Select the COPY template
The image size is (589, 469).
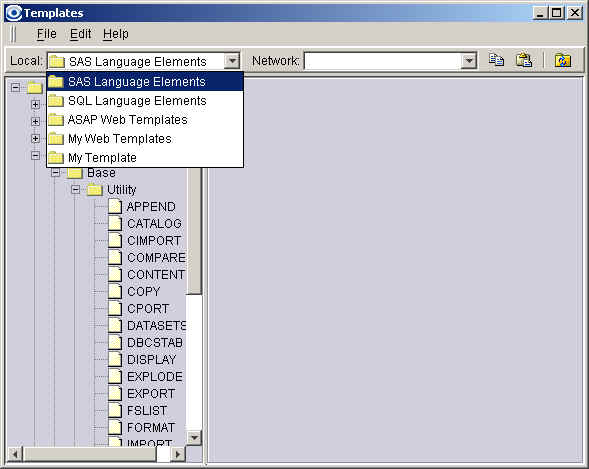click(143, 292)
